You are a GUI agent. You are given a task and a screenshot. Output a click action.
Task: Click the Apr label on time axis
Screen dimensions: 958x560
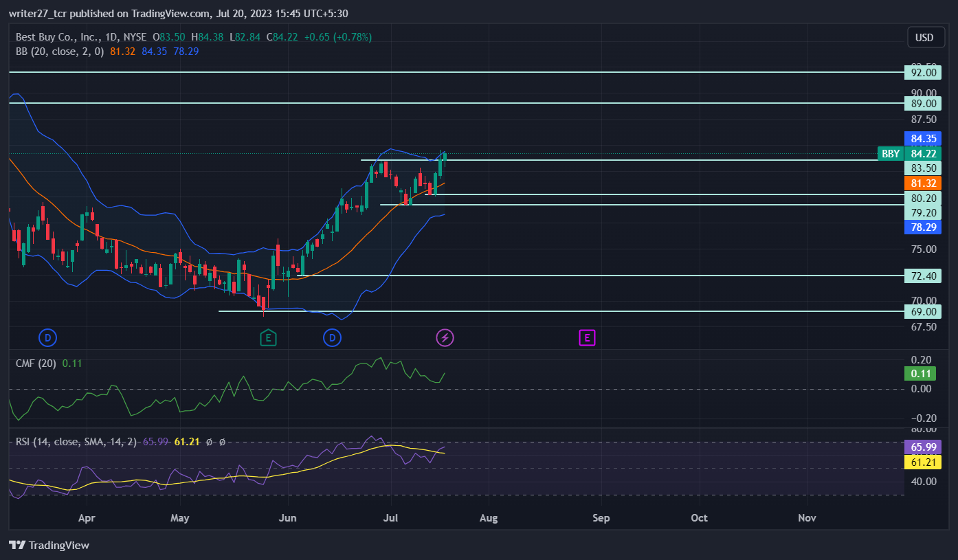click(86, 518)
